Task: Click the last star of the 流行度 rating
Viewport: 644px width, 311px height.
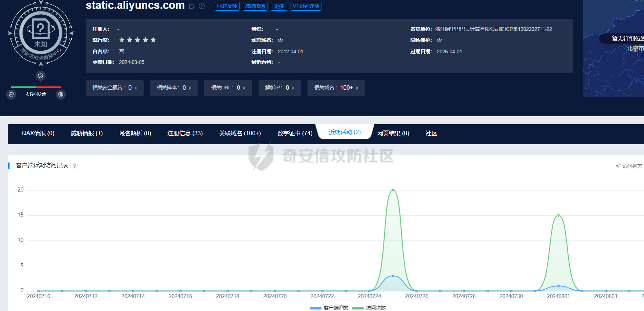Action: coord(153,40)
